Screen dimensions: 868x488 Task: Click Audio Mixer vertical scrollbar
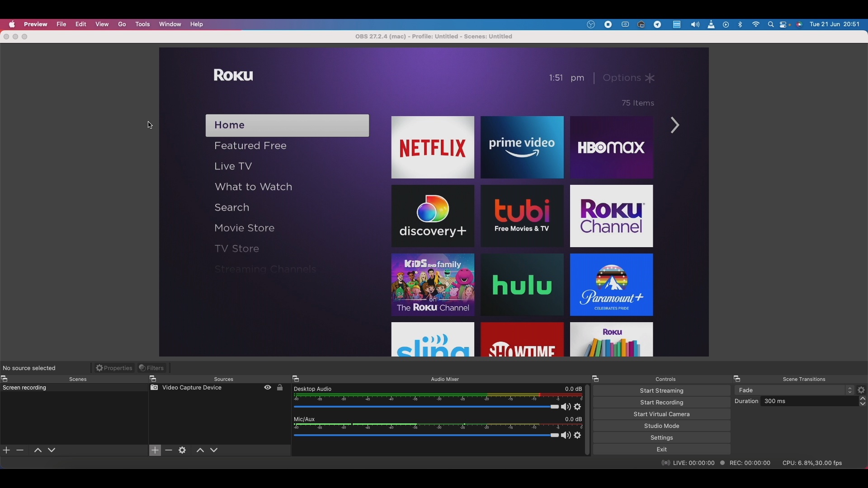click(588, 420)
